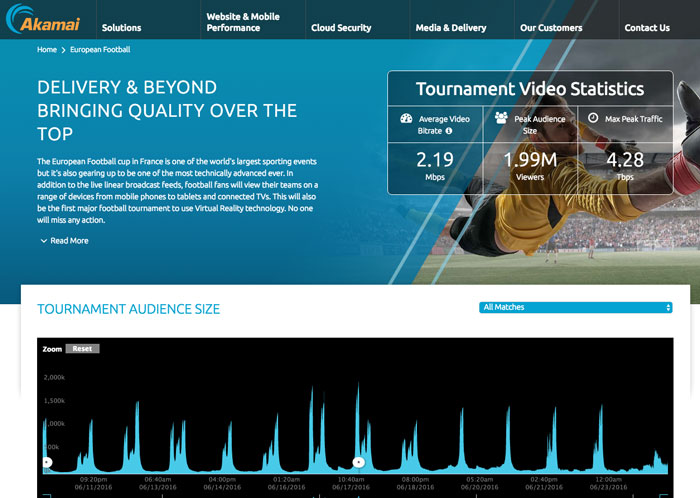
Task: Click the Average Video Bitrate gauge icon
Action: (406, 118)
